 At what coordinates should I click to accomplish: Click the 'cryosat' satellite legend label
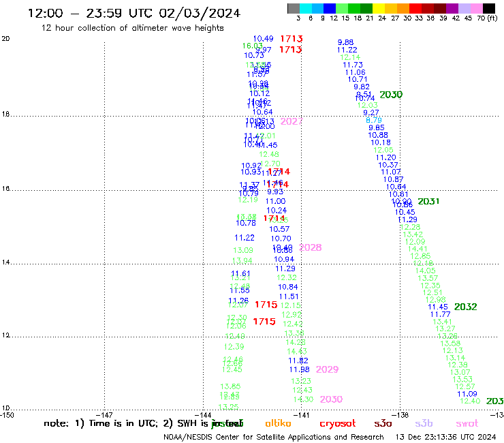338,424
